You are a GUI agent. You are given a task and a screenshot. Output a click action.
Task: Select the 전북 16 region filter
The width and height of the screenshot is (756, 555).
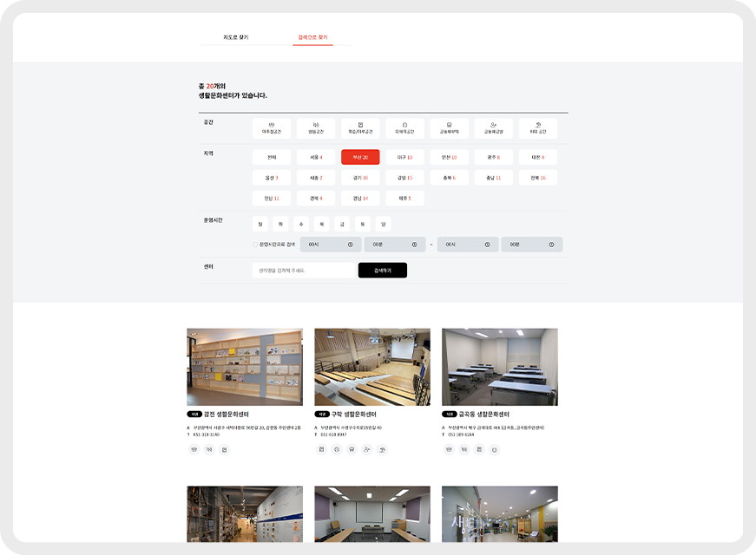[537, 178]
